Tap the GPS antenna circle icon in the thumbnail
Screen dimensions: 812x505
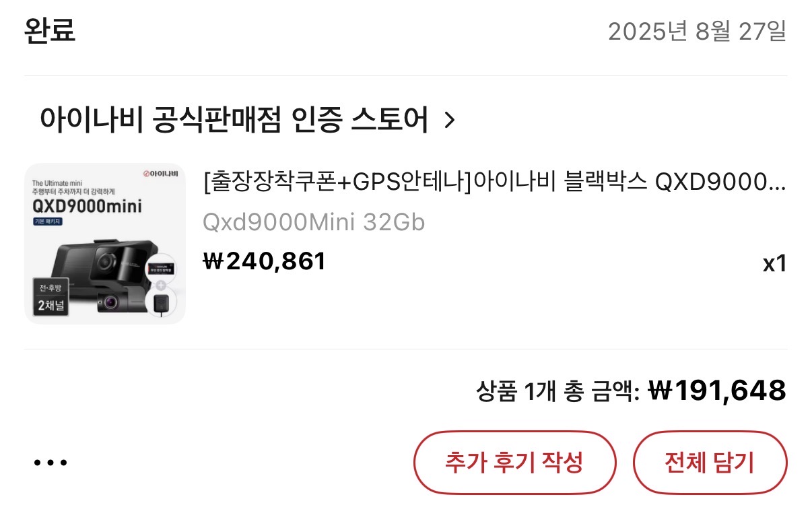[162, 302]
